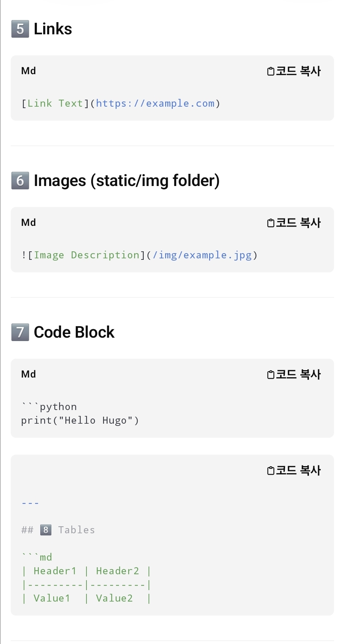Tap the Links section heading
The height and width of the screenshot is (644, 344).
(x=53, y=29)
